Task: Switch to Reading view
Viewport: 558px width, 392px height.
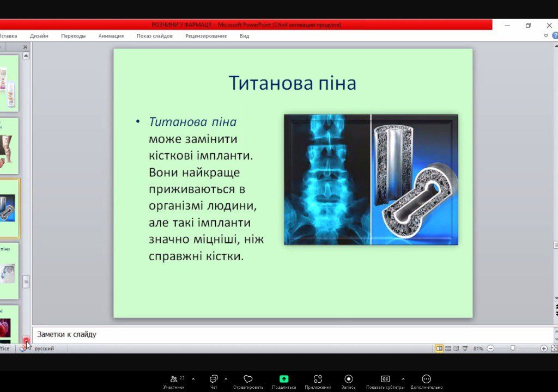Action: (456, 348)
